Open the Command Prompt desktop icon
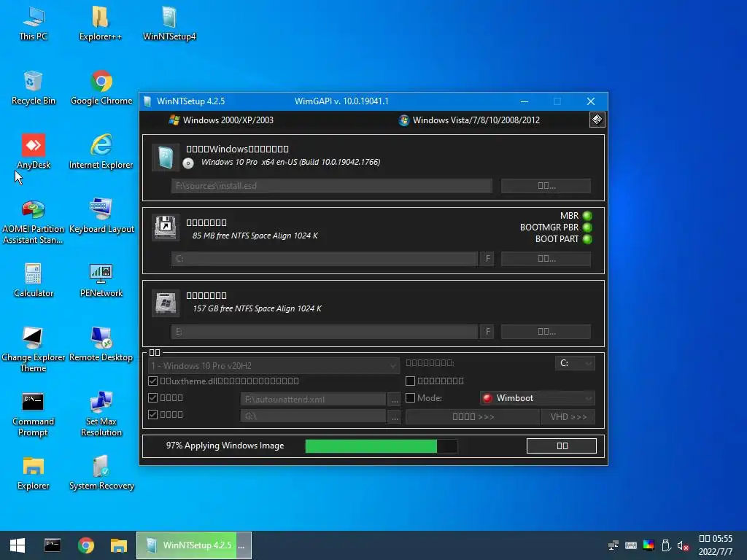The height and width of the screenshot is (560, 747). 34,414
